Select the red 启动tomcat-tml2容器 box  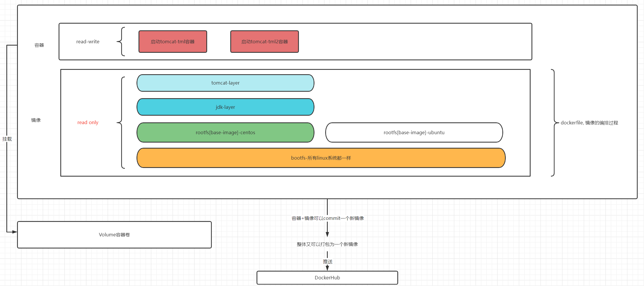coord(264,42)
